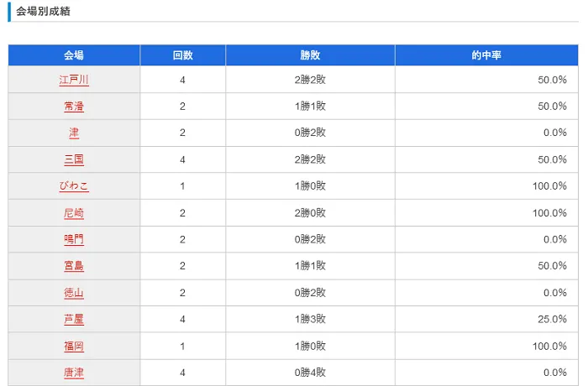Open the 津 venue link
Screen dimensions: 588x386
click(74, 133)
